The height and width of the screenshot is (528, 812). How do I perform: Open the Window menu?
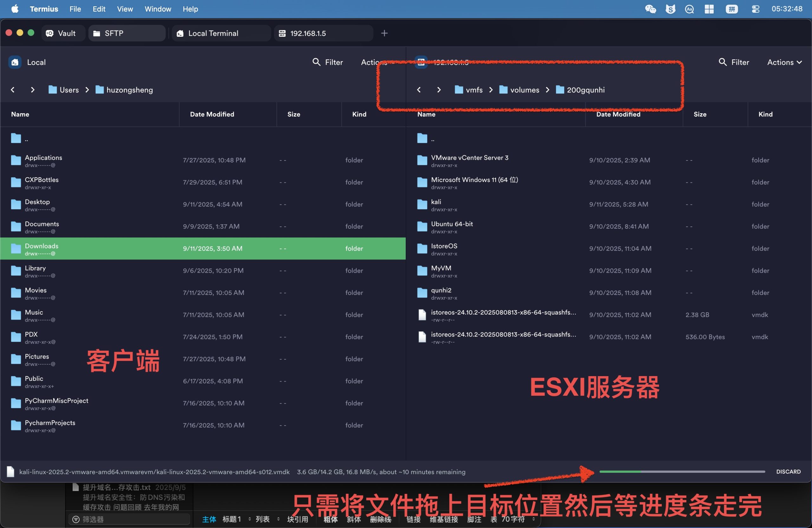point(158,9)
